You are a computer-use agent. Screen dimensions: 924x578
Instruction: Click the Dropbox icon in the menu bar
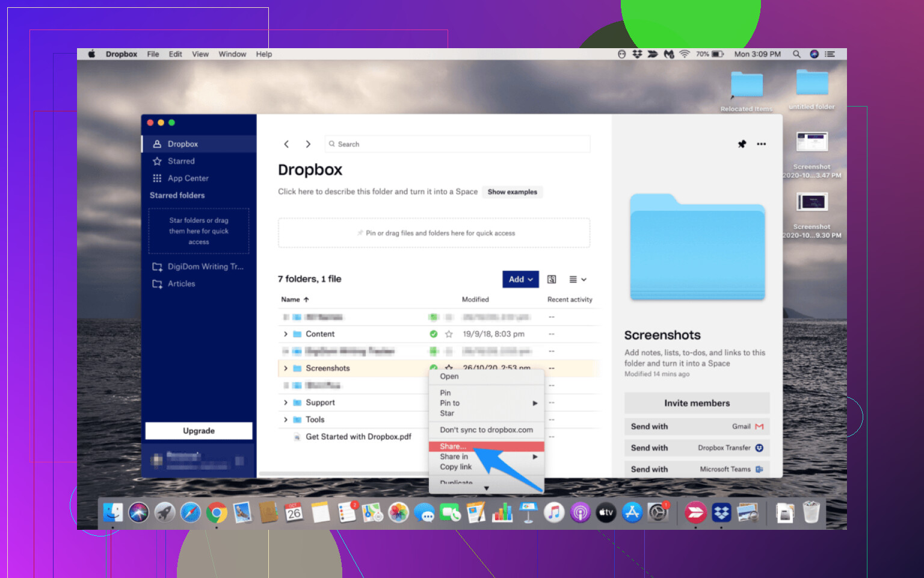pyautogui.click(x=638, y=54)
